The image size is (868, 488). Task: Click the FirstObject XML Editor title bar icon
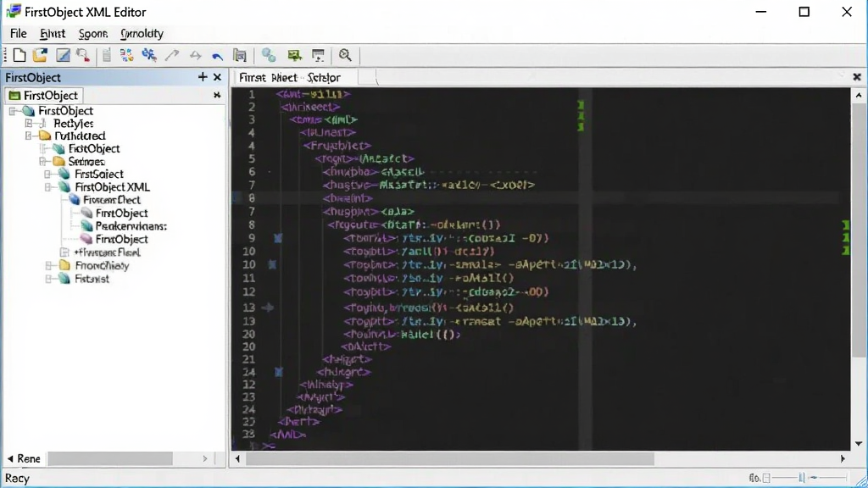(14, 11)
